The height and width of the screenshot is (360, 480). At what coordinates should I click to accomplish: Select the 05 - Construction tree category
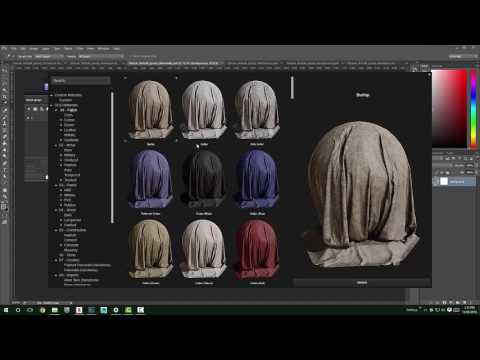73,230
